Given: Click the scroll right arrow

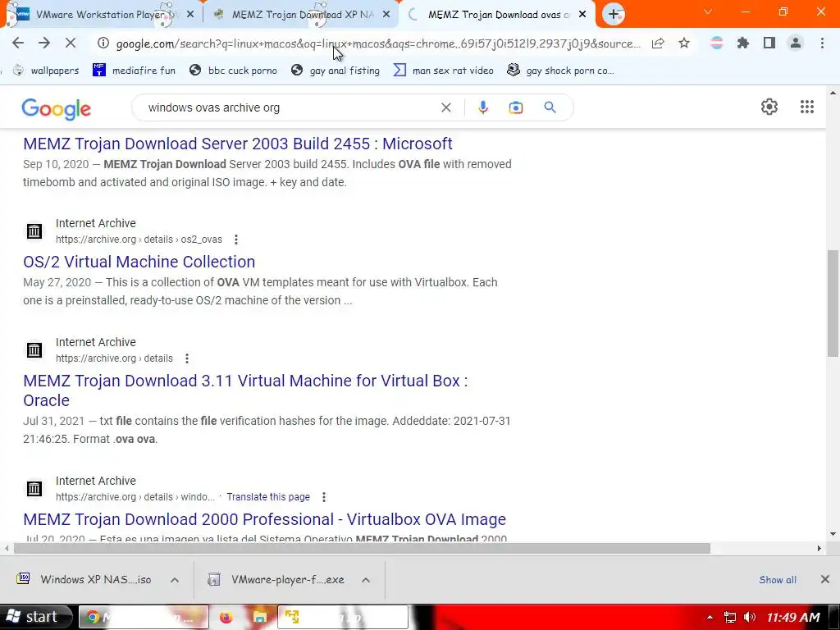Looking at the screenshot, I should tap(819, 548).
